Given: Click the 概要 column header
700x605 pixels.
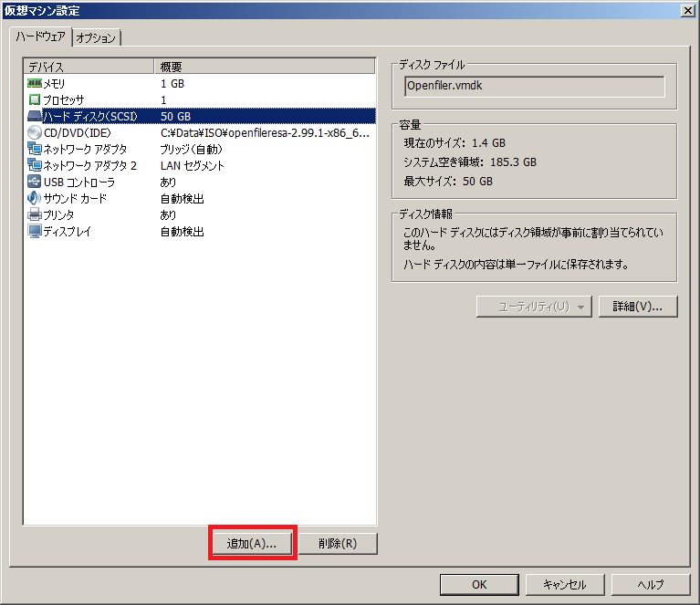Looking at the screenshot, I should (x=265, y=67).
